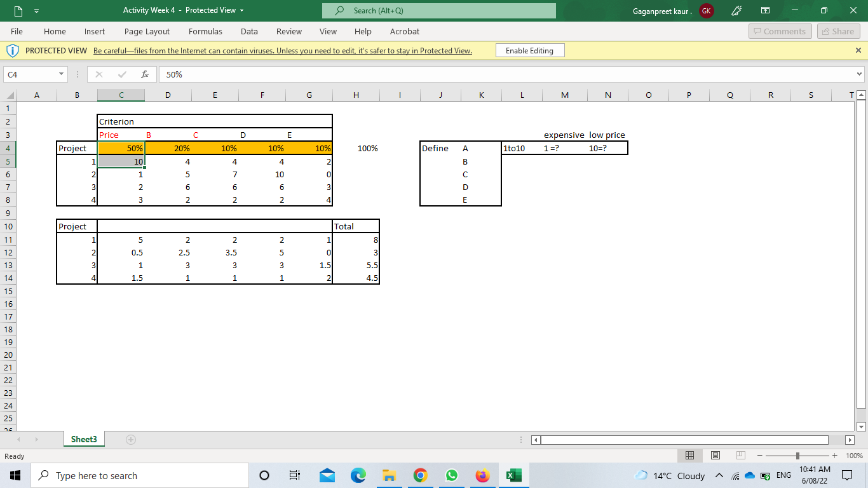Click vertical scrollbar down arrow
Viewport: 868px width, 488px height.
(861, 426)
